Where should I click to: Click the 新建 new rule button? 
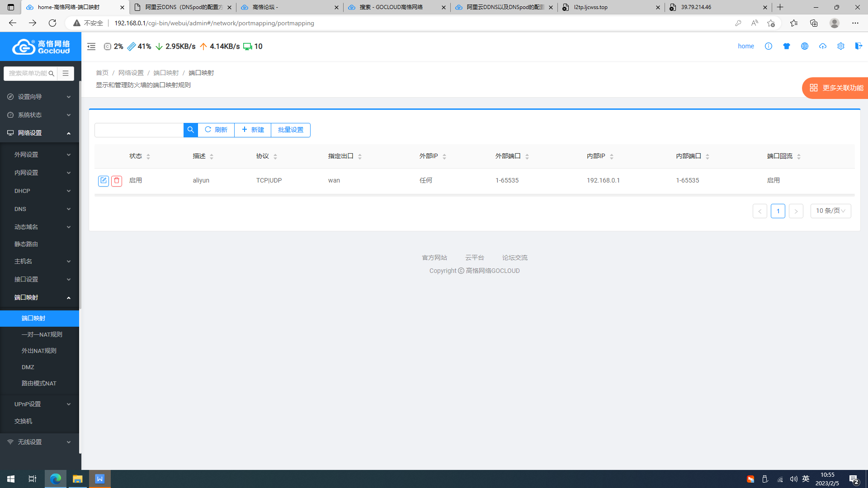[253, 130]
